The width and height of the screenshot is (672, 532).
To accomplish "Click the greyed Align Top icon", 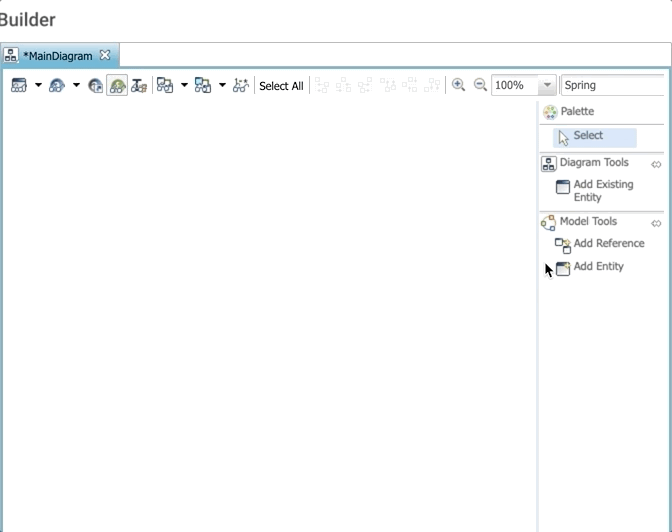I will click(x=388, y=85).
